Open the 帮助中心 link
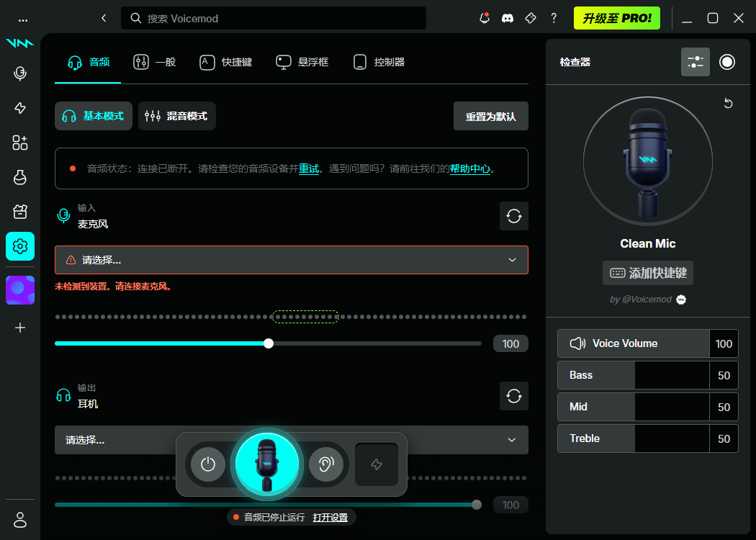Viewport: 756px width, 540px height. (470, 168)
